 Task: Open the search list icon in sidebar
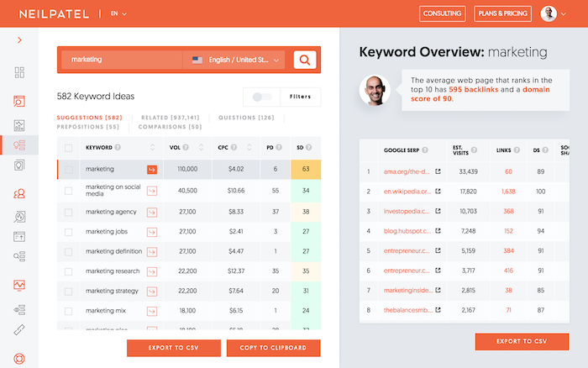19,256
